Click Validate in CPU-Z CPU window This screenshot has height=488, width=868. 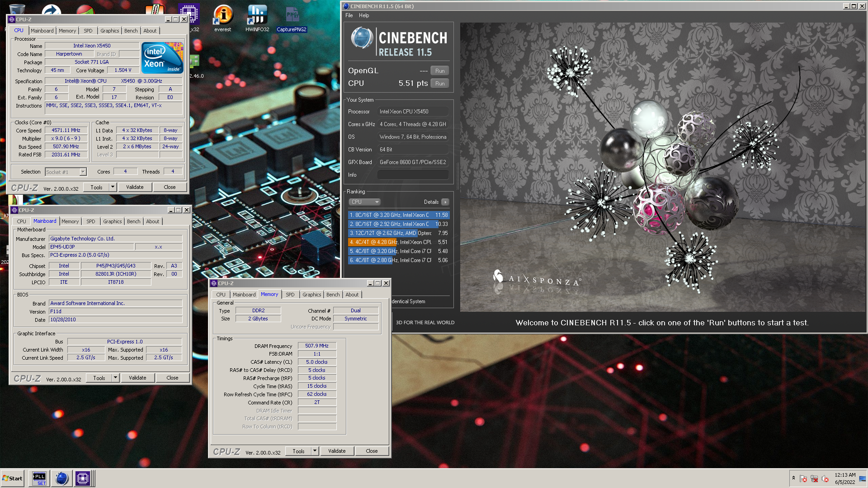[135, 187]
